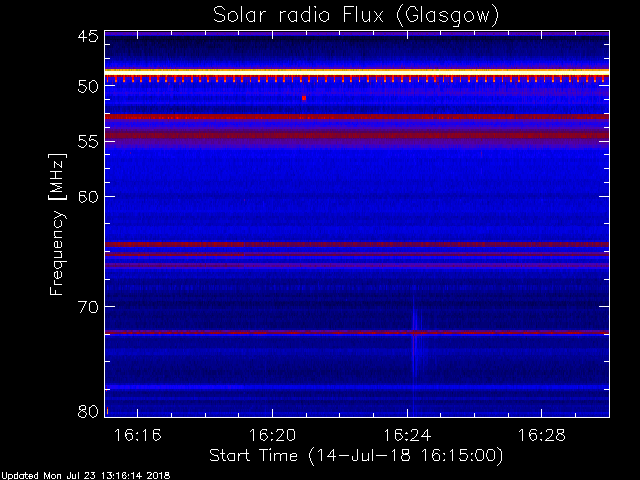The height and width of the screenshot is (480, 640).
Task: Click the 16:20 time tick label
Action: click(272, 436)
